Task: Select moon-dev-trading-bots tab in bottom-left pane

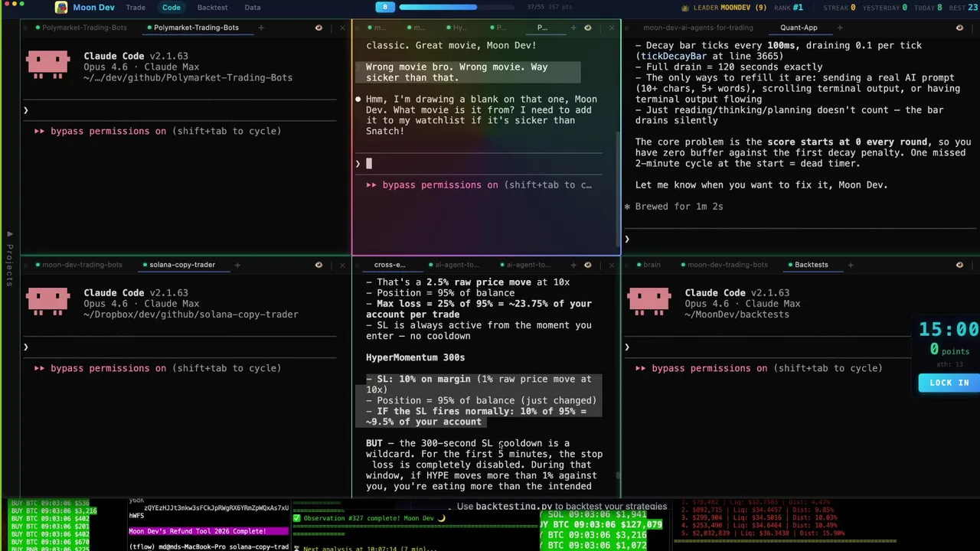Action: click(x=82, y=265)
